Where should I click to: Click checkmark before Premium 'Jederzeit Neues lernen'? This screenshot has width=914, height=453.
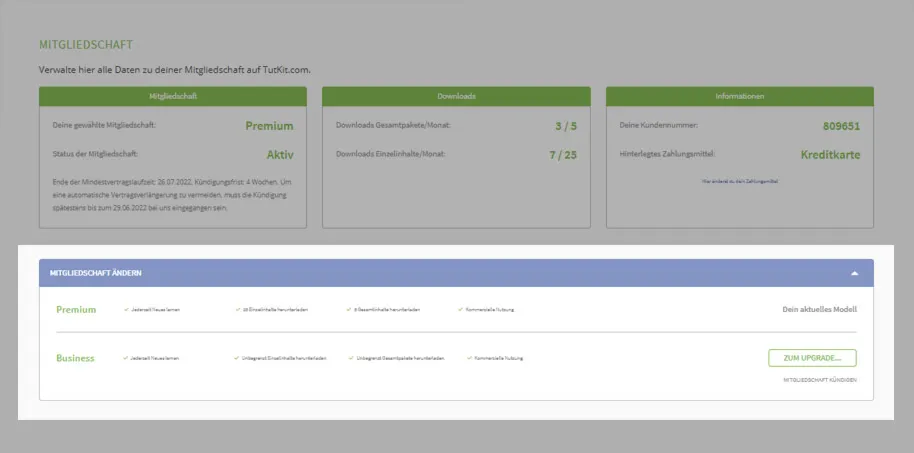(x=126, y=310)
